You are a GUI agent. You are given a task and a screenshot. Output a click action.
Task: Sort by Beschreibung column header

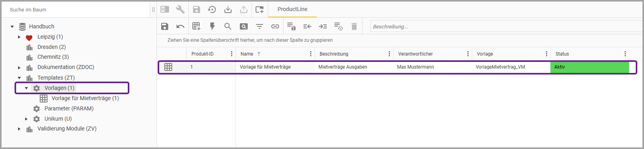[x=334, y=54]
